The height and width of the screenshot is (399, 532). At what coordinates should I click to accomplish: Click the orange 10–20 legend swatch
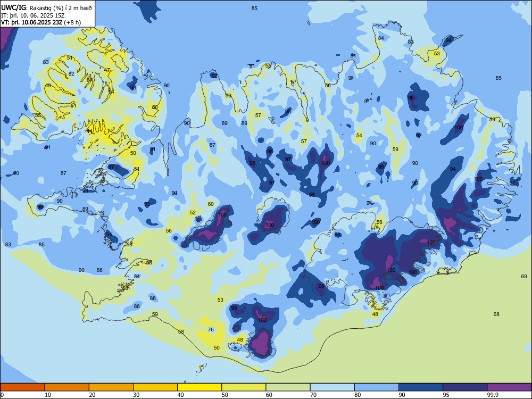point(67,387)
